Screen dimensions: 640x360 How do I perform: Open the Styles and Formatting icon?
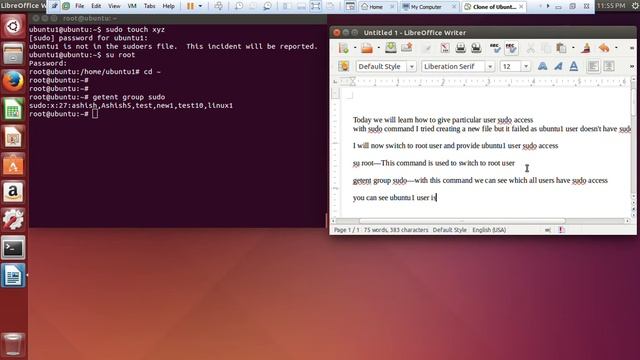344,66
